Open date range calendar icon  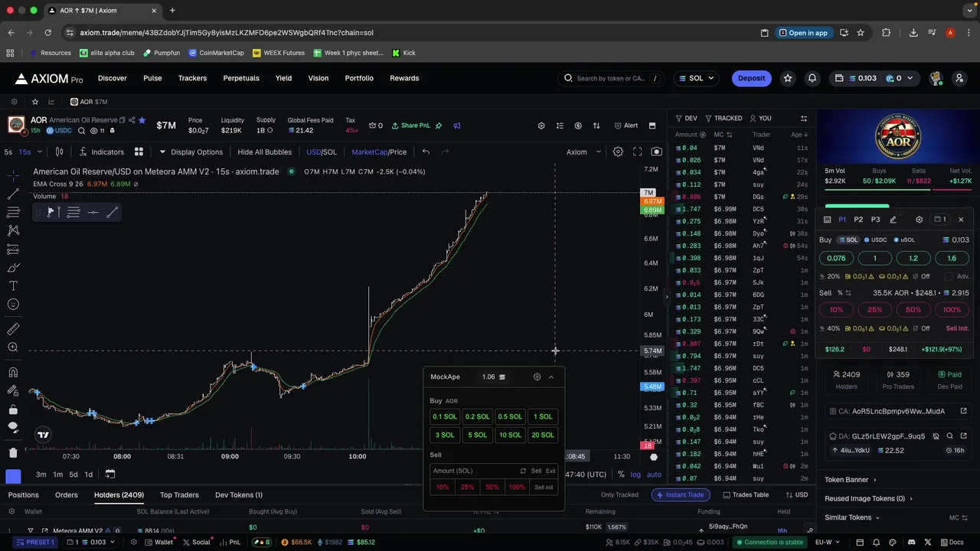[109, 474]
